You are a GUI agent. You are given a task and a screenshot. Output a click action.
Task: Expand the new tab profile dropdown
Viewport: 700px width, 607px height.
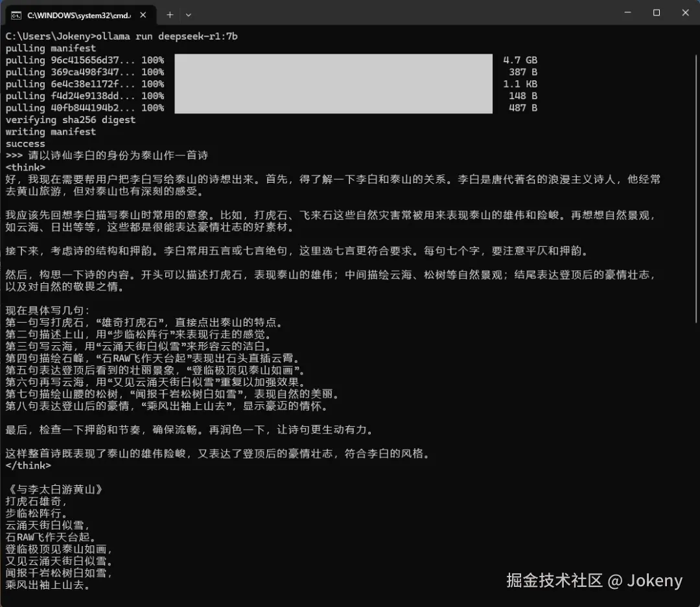(189, 15)
